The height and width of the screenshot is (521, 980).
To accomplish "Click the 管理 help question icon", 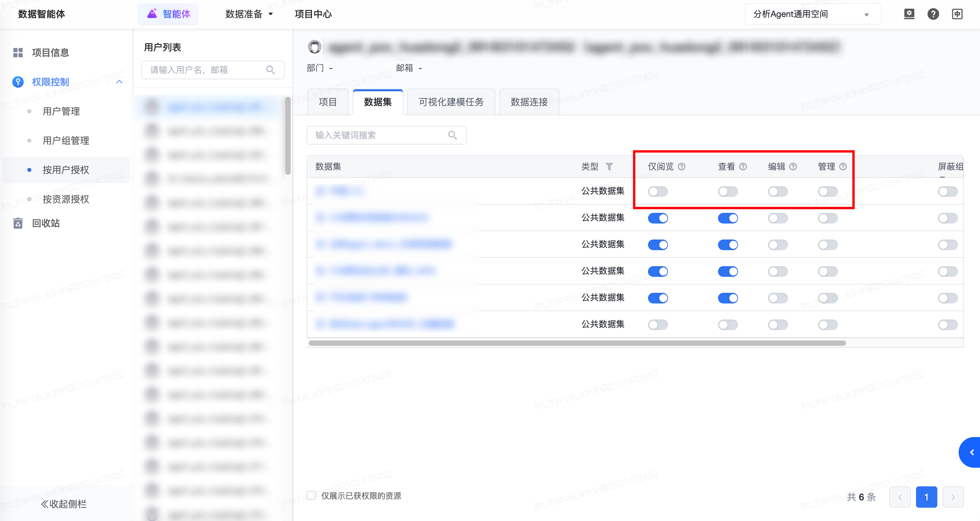I will coord(843,167).
